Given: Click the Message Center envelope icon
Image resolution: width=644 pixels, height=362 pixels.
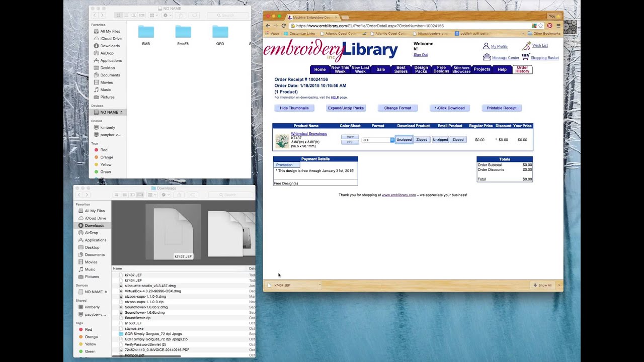Looking at the screenshot, I should tap(487, 57).
